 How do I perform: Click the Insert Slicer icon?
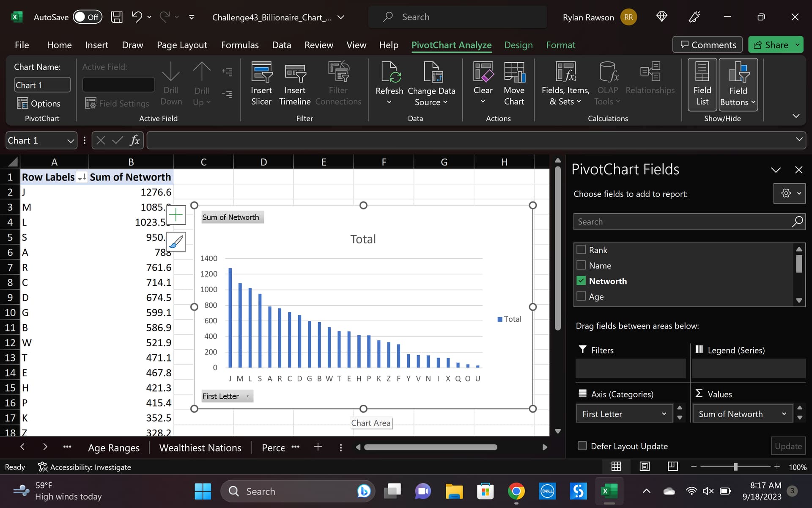tap(261, 72)
